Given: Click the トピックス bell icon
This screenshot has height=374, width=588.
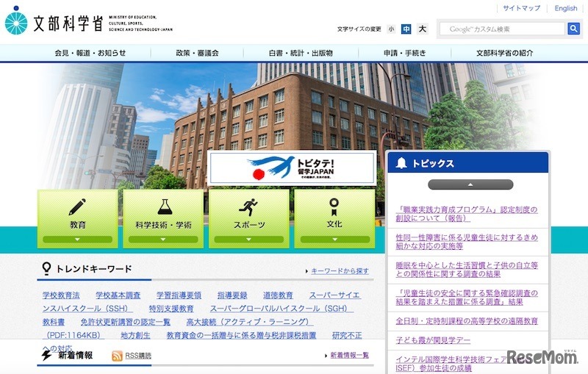Looking at the screenshot, I should click(x=401, y=163).
